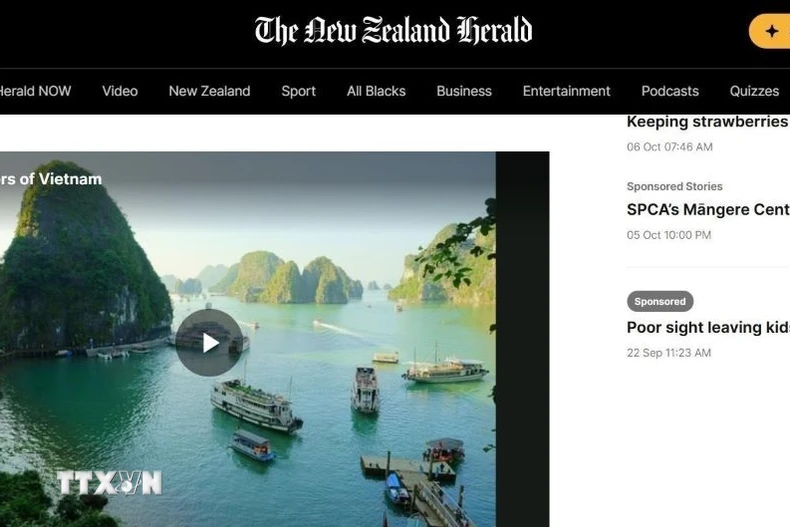Open the Keeping strawberries article
This screenshot has width=790, height=527.
(708, 122)
